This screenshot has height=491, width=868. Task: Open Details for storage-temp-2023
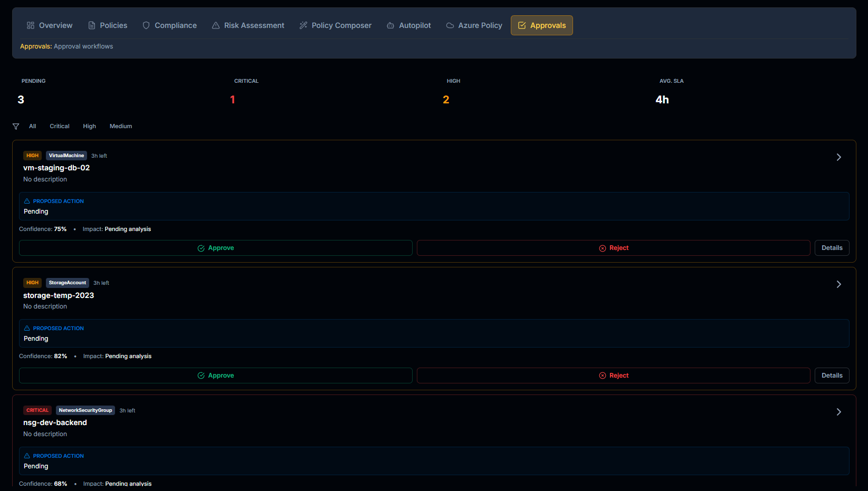(832, 376)
